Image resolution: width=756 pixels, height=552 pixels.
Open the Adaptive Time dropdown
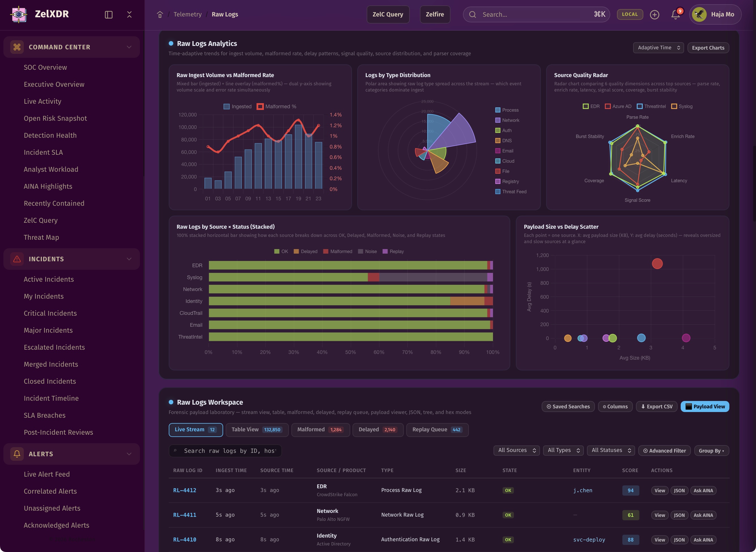coord(658,48)
